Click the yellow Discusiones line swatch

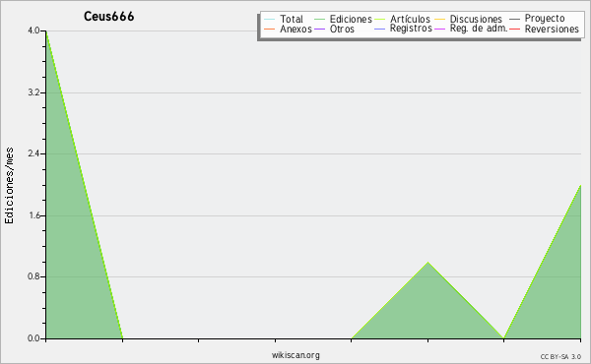pos(440,20)
